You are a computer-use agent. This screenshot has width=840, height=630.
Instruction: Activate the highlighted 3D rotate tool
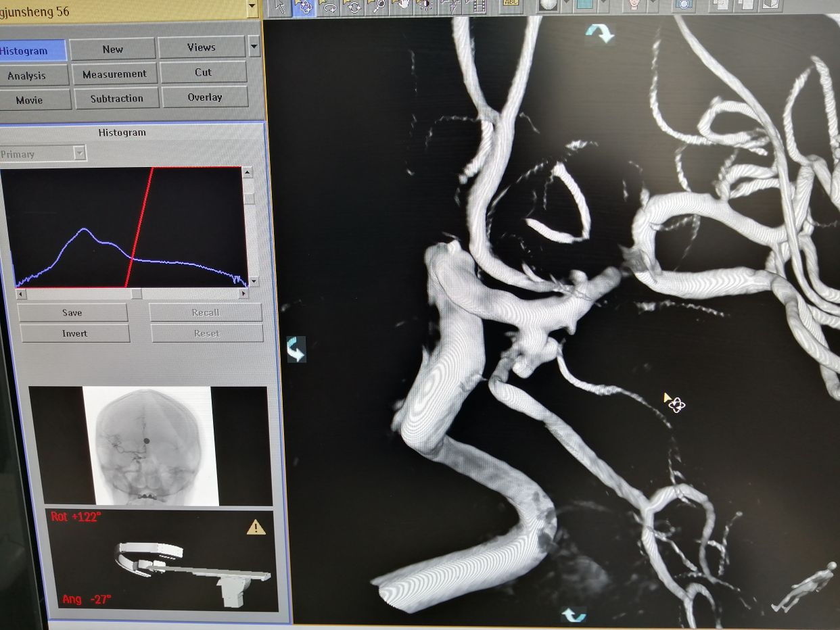(x=304, y=6)
